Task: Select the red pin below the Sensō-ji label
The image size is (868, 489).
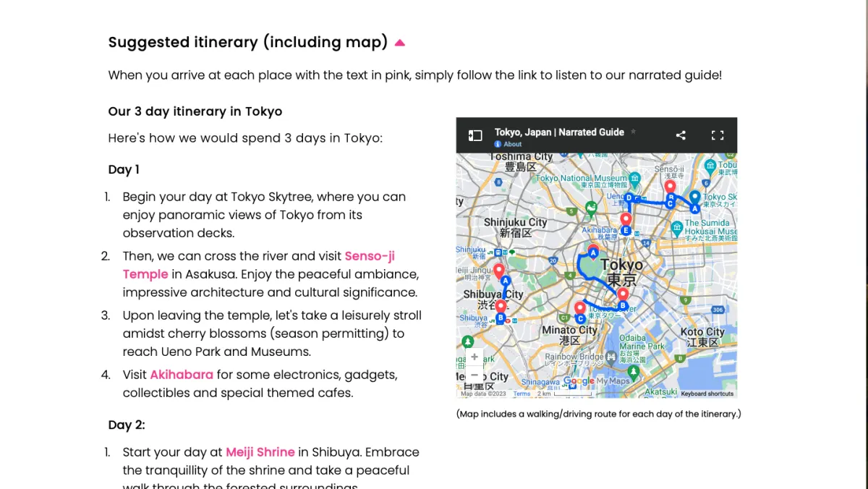Action: pyautogui.click(x=670, y=187)
